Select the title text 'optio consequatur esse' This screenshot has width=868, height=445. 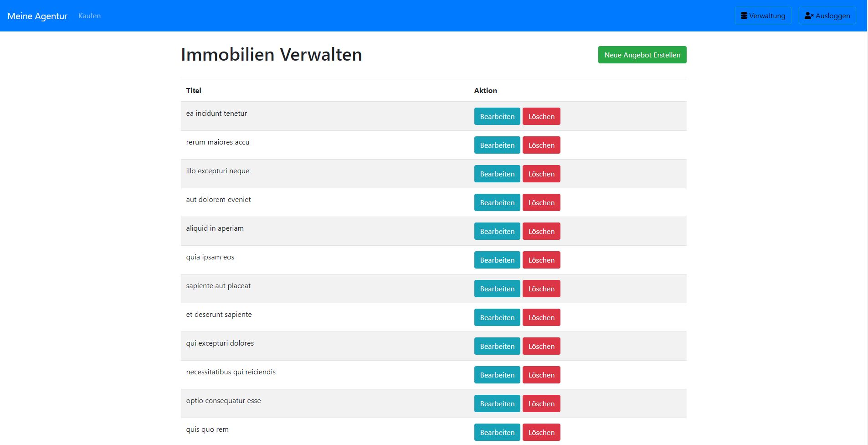click(223, 400)
